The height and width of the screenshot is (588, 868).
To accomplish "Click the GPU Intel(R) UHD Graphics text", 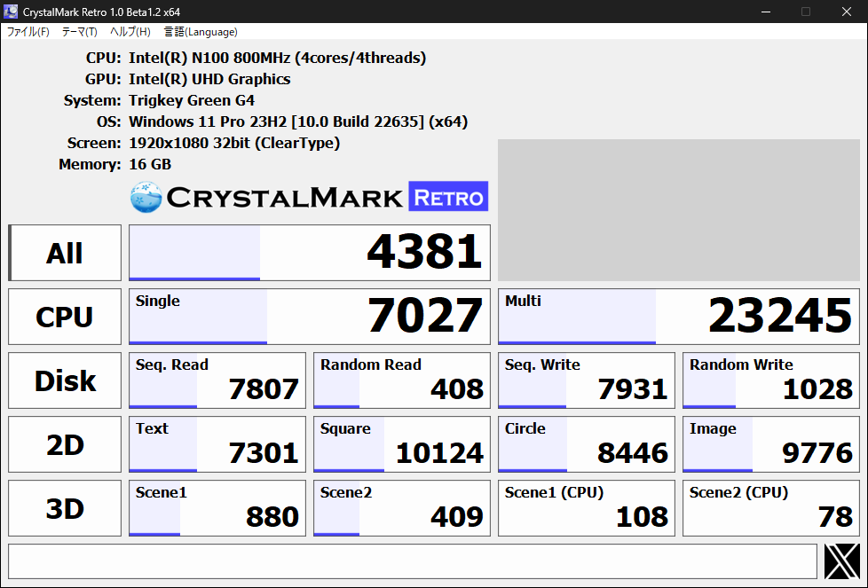I will [x=209, y=79].
